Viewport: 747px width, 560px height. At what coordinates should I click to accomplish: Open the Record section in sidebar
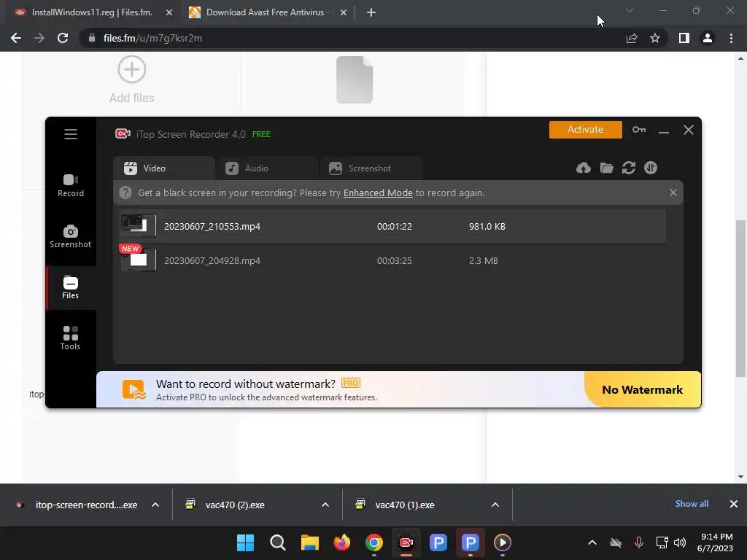point(71,186)
